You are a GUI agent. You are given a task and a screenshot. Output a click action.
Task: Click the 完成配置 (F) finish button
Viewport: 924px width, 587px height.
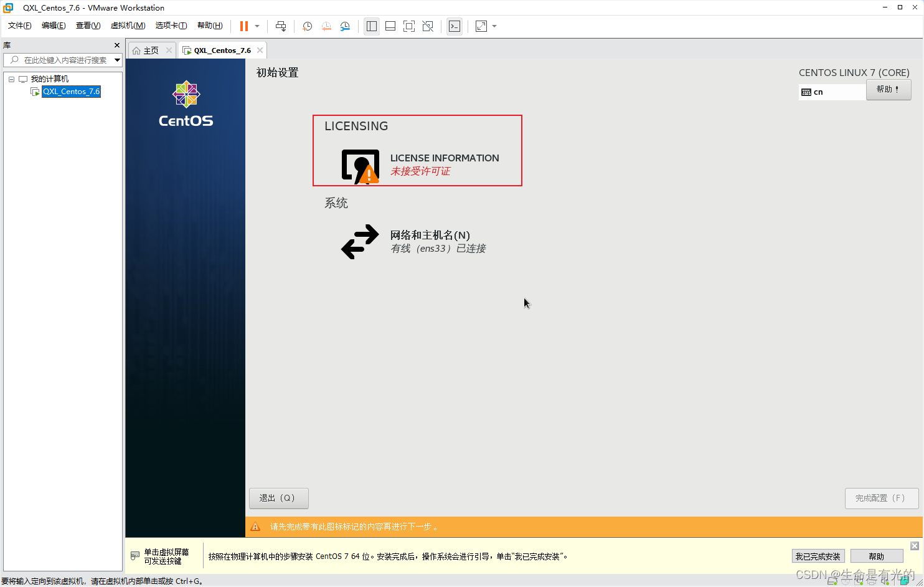(x=882, y=499)
